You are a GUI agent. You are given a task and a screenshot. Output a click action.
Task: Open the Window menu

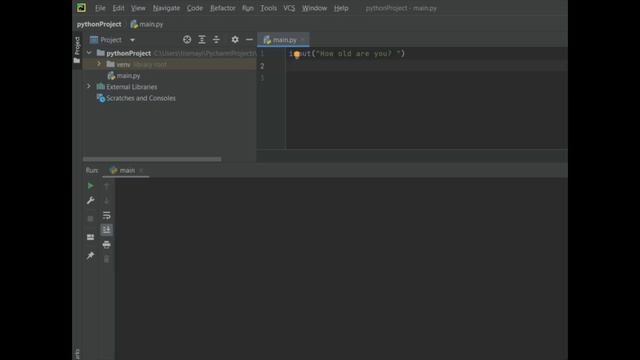(314, 8)
